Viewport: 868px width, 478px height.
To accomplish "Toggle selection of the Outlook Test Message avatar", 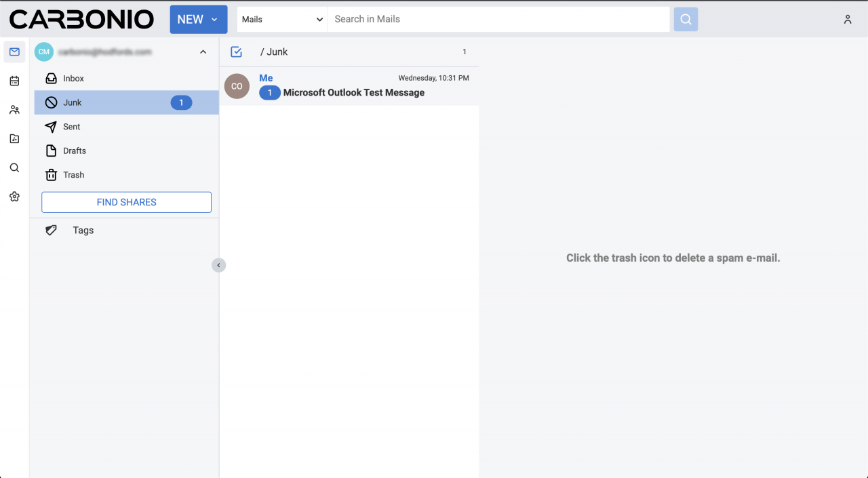I will coord(237,86).
